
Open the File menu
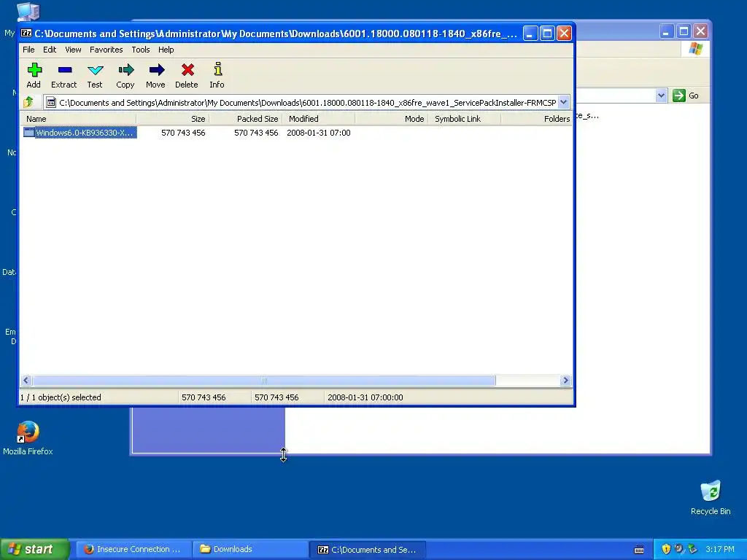pos(28,50)
